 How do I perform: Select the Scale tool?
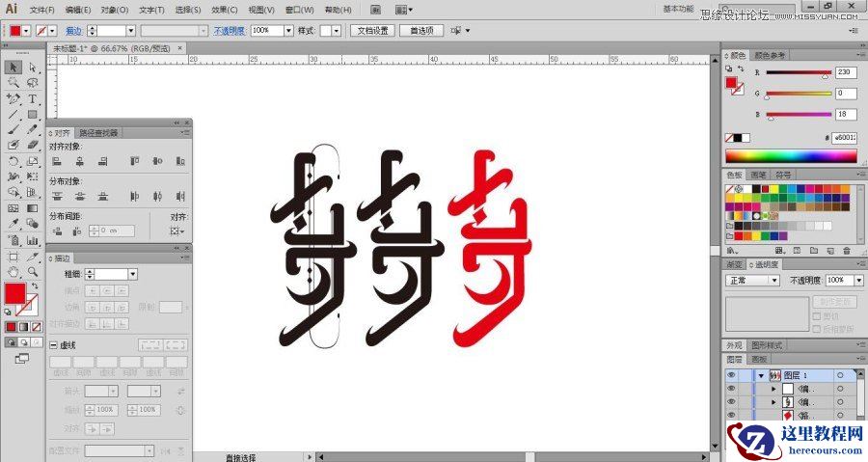click(x=32, y=161)
